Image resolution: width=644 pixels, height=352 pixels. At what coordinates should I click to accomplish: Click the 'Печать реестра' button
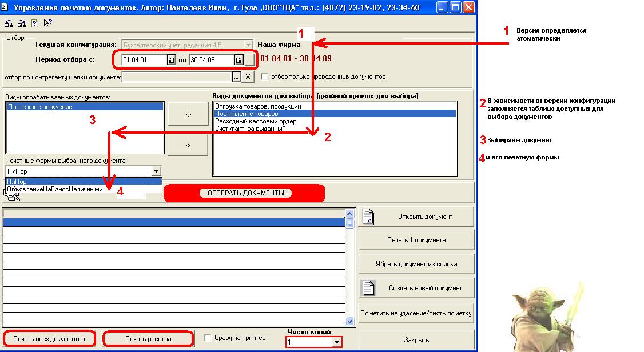[x=148, y=339]
